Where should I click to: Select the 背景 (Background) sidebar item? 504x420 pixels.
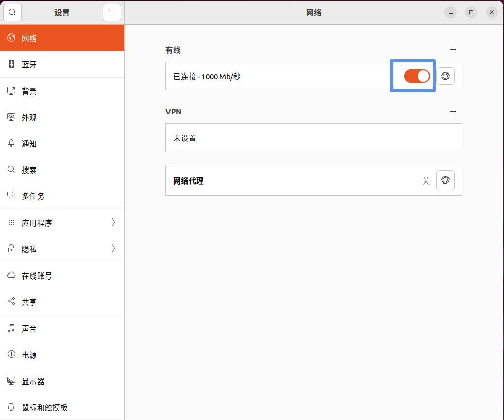tap(29, 92)
